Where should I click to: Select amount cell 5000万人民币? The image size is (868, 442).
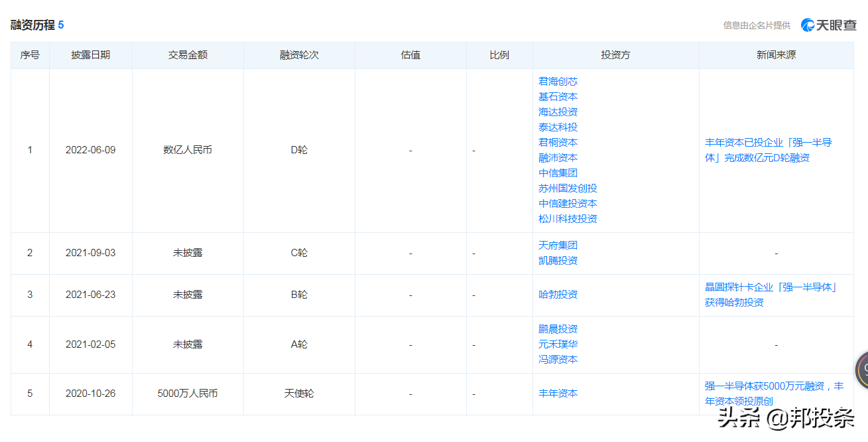tap(188, 394)
